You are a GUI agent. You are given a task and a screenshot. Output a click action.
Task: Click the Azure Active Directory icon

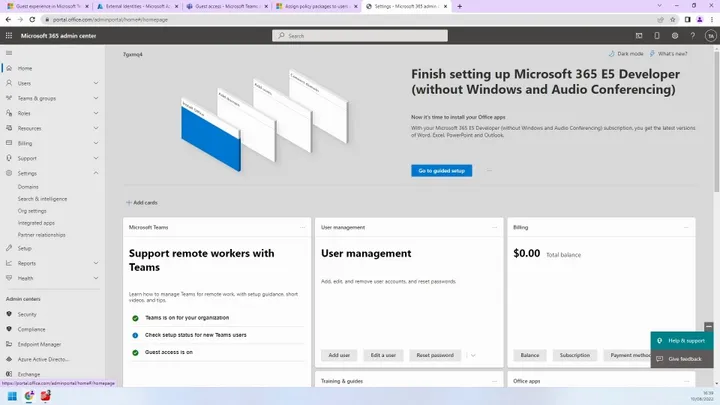9,359
